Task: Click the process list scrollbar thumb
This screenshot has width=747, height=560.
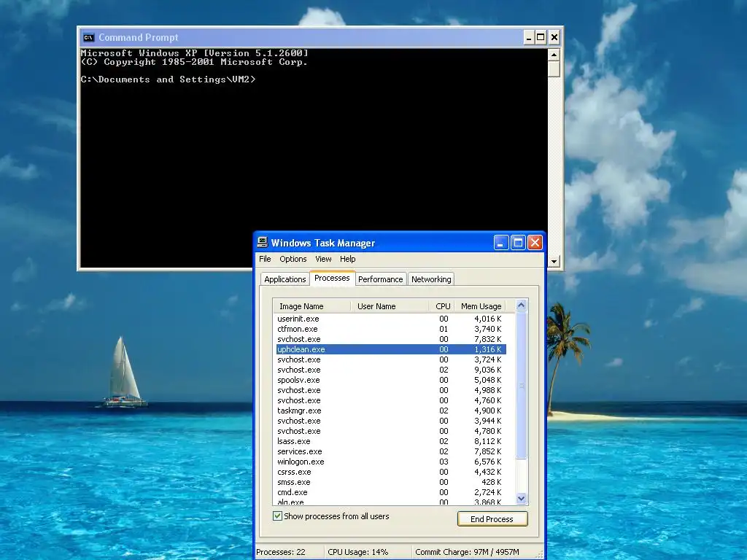Action: [x=521, y=385]
